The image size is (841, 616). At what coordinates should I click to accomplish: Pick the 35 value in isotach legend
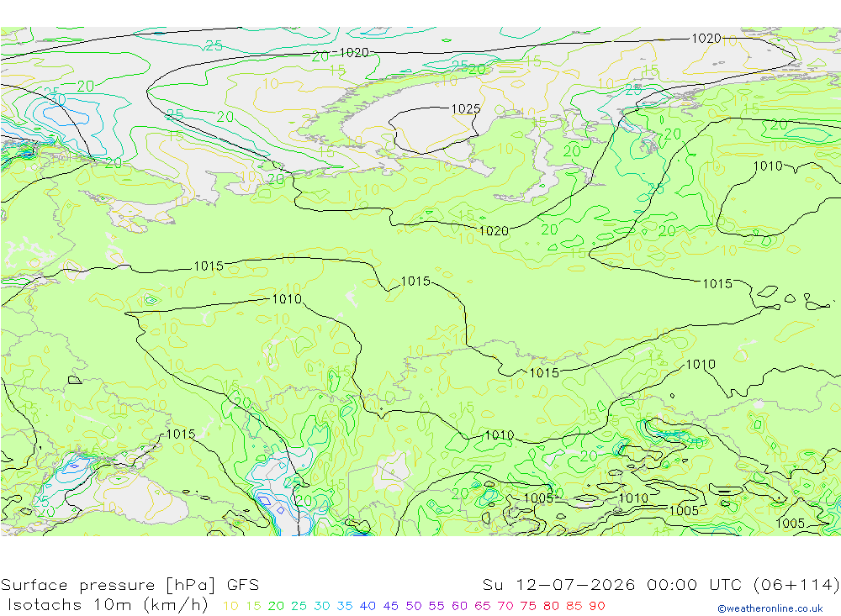click(x=345, y=606)
